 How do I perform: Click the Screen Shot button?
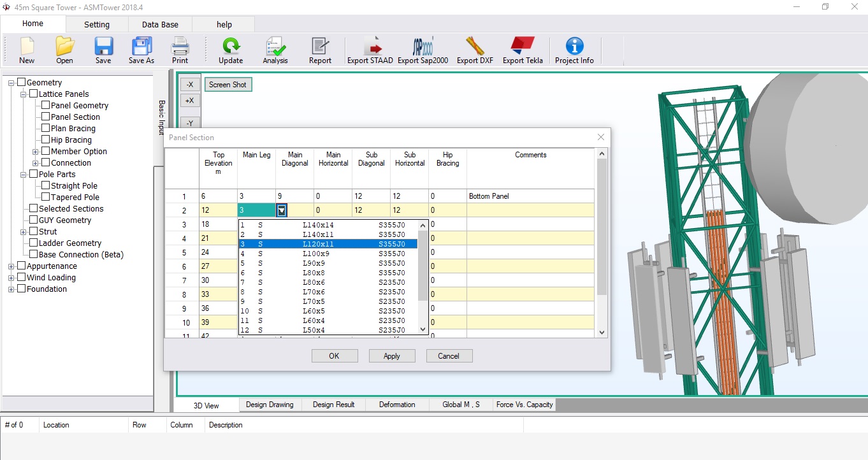point(228,85)
